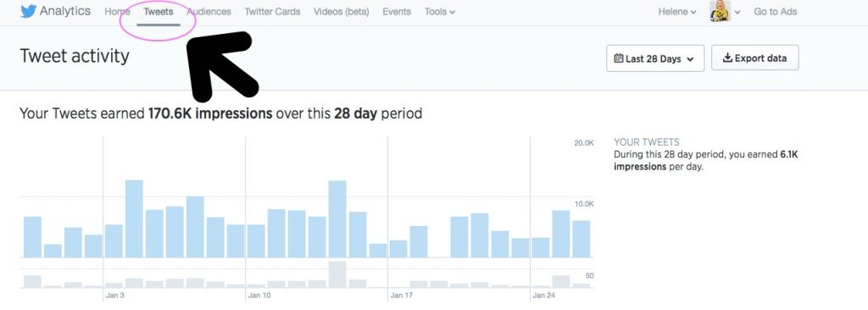The height and width of the screenshot is (310, 868).
Task: Click the Go to Ads link
Action: [776, 12]
